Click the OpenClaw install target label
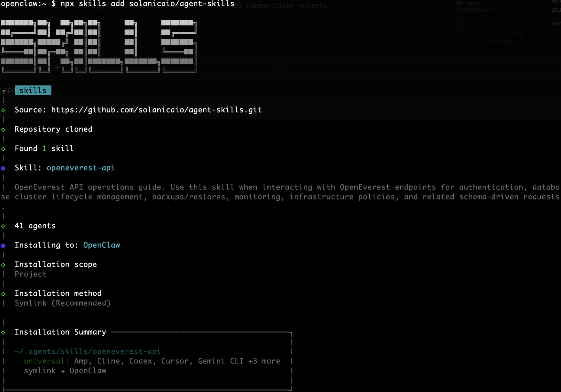This screenshot has height=392, width=561. click(101, 245)
